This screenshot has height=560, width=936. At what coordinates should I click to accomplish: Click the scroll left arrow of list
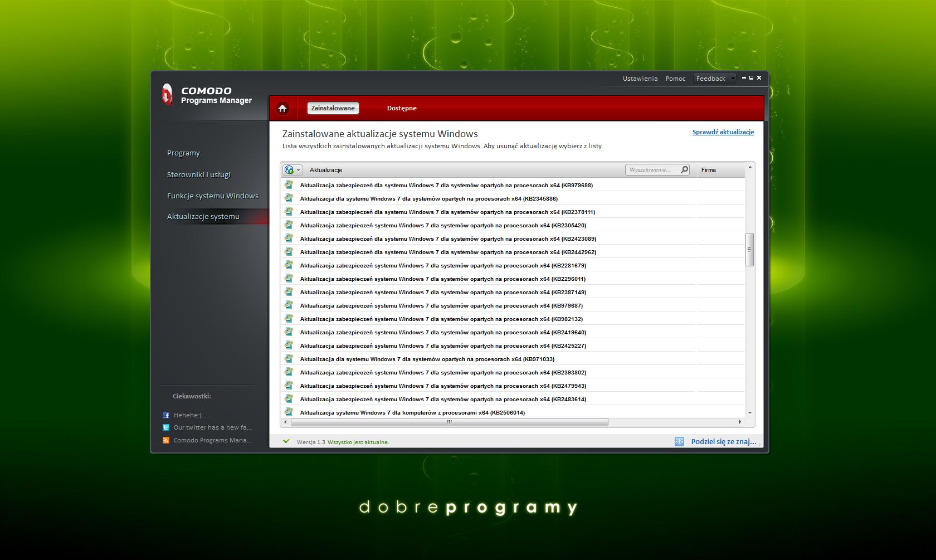(x=285, y=422)
